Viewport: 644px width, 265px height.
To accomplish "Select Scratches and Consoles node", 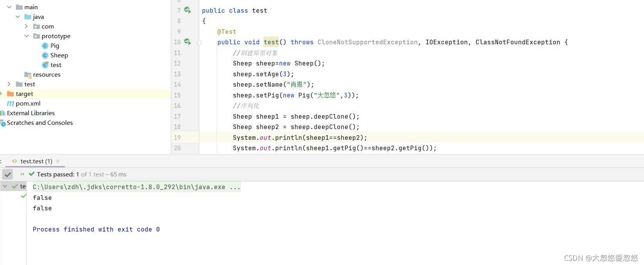I will point(40,122).
